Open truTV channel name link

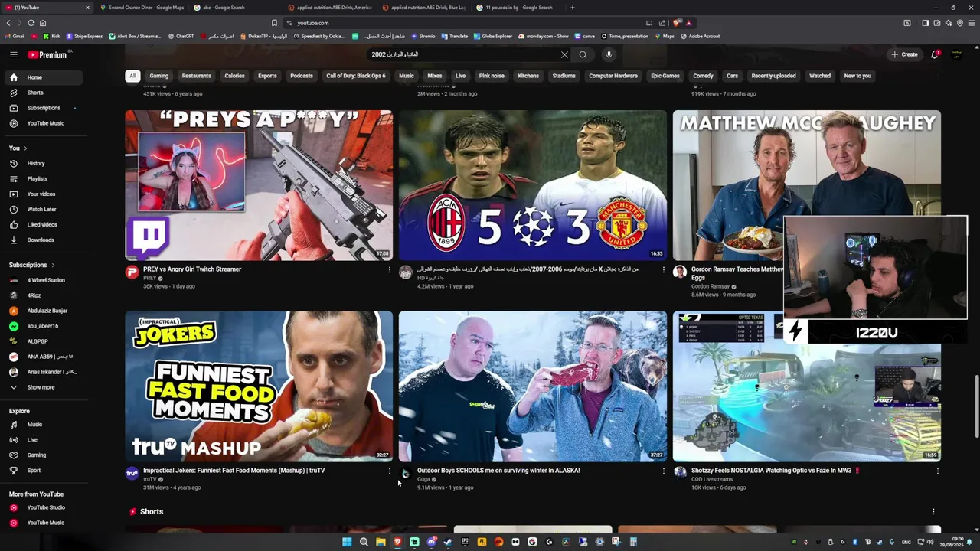tap(150, 479)
